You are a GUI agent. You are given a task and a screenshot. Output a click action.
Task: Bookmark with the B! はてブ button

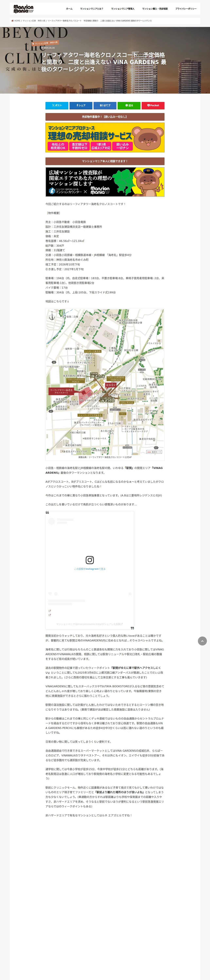pos(105,105)
